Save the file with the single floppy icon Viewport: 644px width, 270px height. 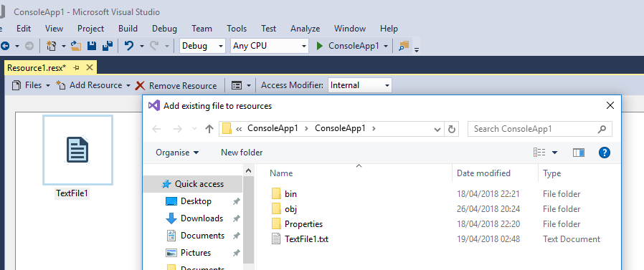point(92,46)
